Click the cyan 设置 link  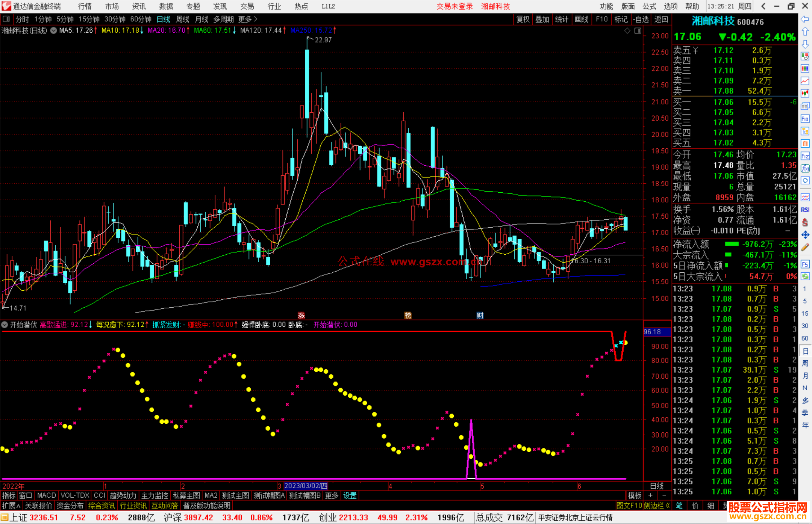350,495
